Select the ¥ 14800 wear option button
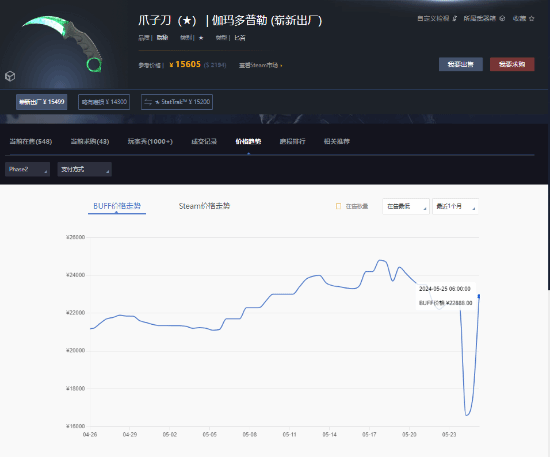 (104, 102)
